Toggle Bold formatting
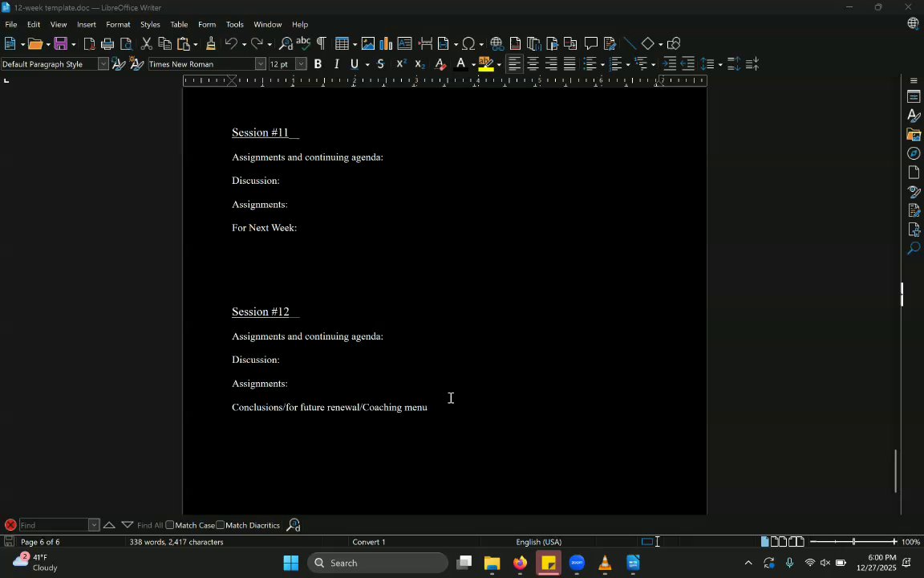 tap(318, 63)
